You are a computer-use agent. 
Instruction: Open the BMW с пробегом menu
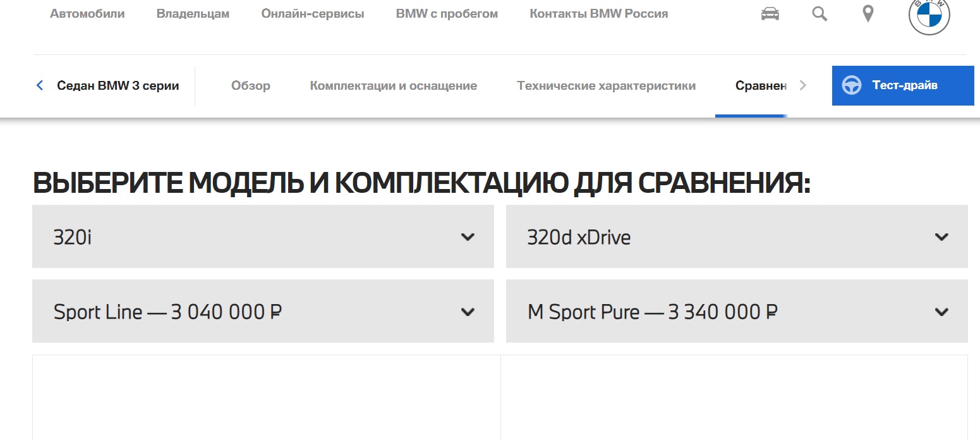click(x=447, y=13)
